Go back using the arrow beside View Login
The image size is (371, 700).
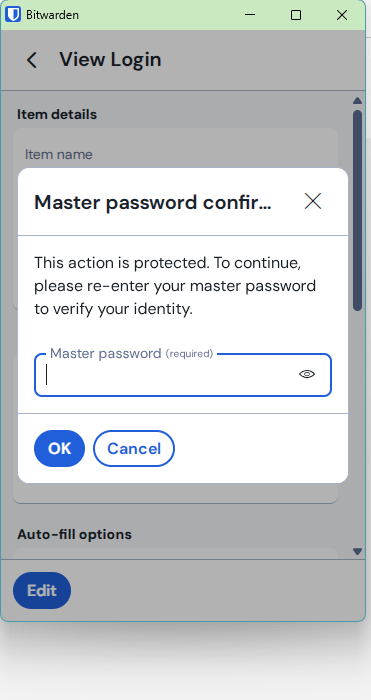click(x=32, y=60)
